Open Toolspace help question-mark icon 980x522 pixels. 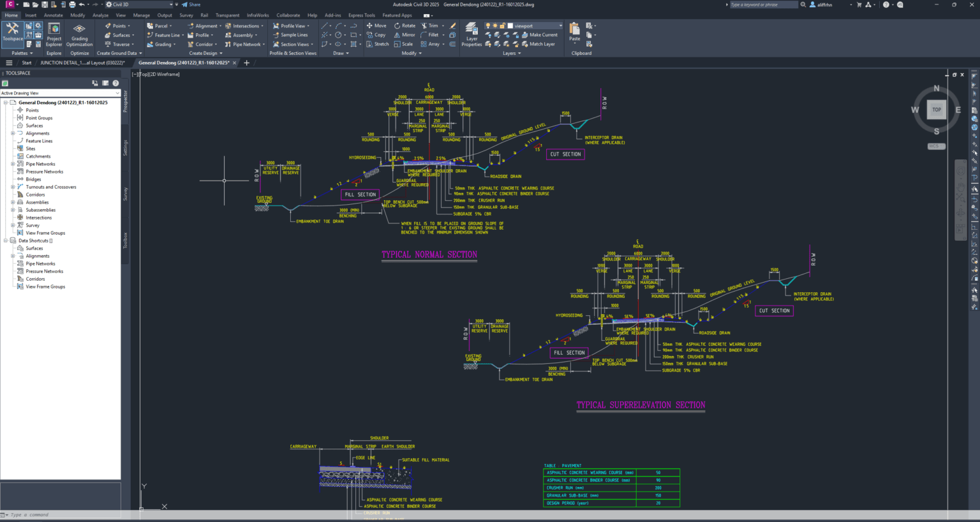click(115, 83)
